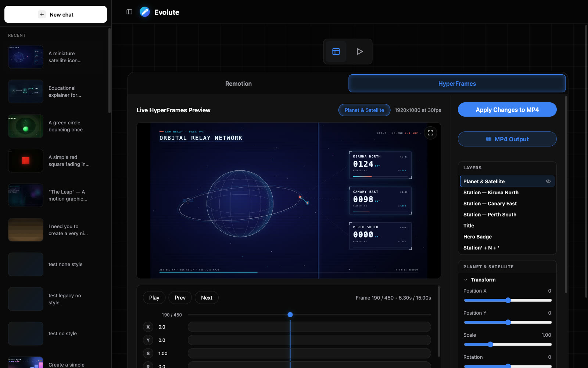Click the red square chat thumbnail
The image size is (588, 368).
(26, 160)
